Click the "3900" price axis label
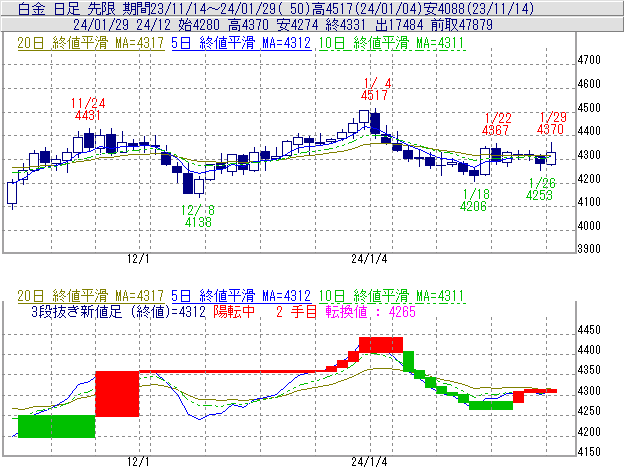This screenshot has height=475, width=624. [589, 249]
